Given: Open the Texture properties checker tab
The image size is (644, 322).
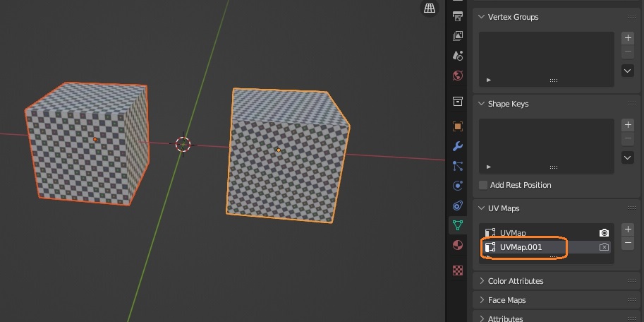Looking at the screenshot, I should [458, 270].
